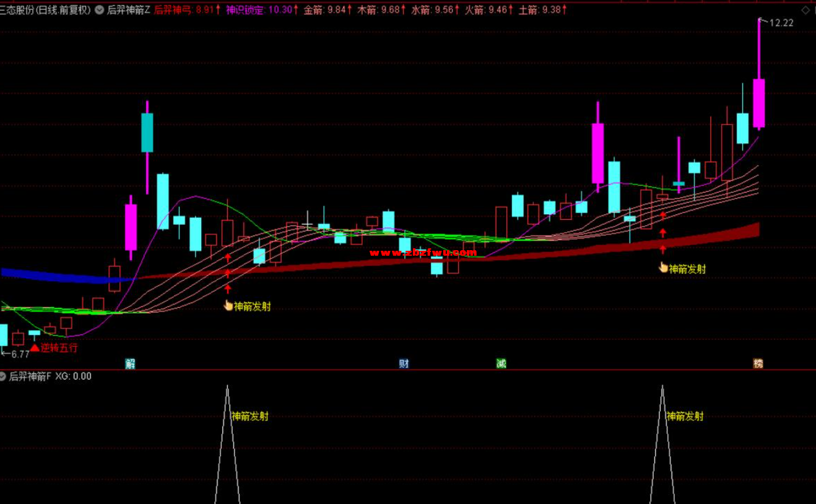Select the large teal candle near the first peak
816x504 pixels.
147,133
